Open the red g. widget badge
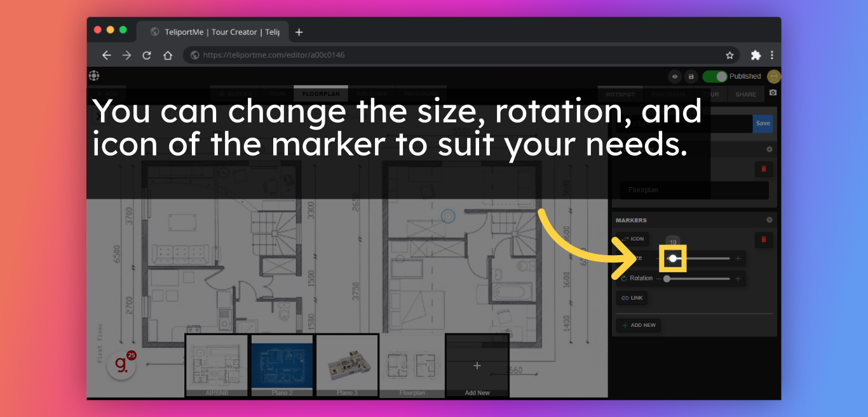The image size is (868, 417). point(121,366)
